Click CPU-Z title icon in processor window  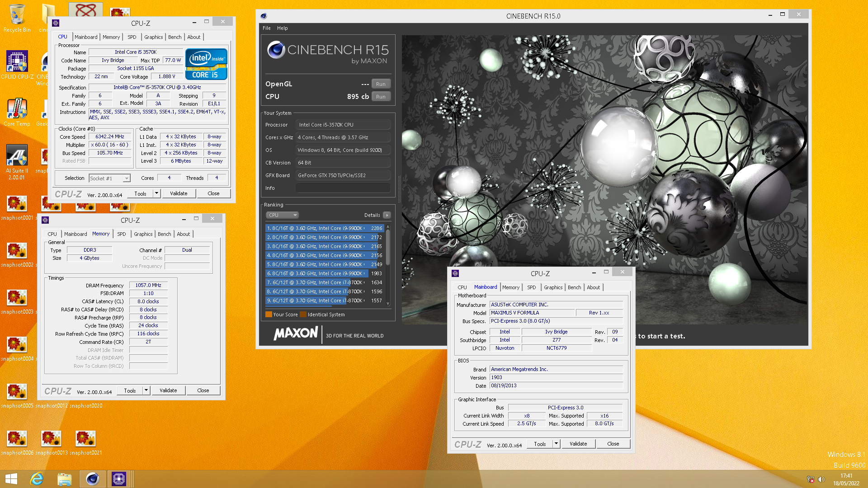(56, 23)
